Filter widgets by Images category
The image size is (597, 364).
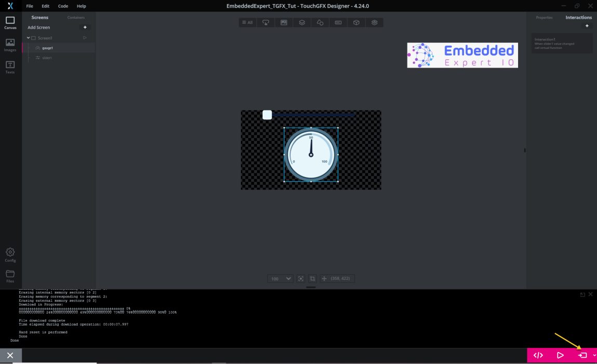click(x=284, y=22)
